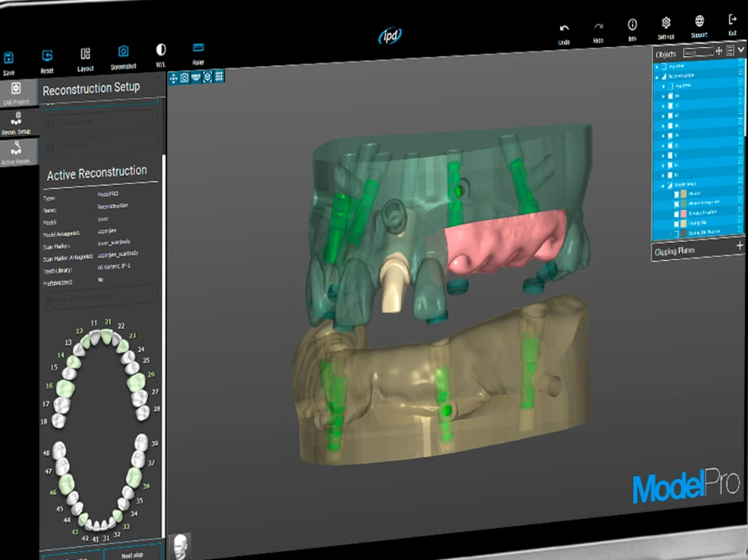
Task: Click the list view icon in Objects header
Action: pos(730,50)
